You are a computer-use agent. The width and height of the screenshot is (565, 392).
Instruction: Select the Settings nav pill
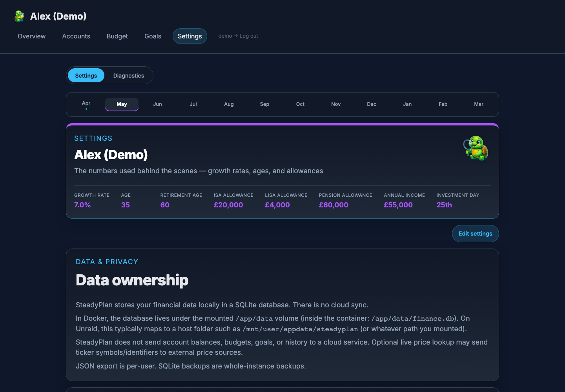(x=190, y=36)
